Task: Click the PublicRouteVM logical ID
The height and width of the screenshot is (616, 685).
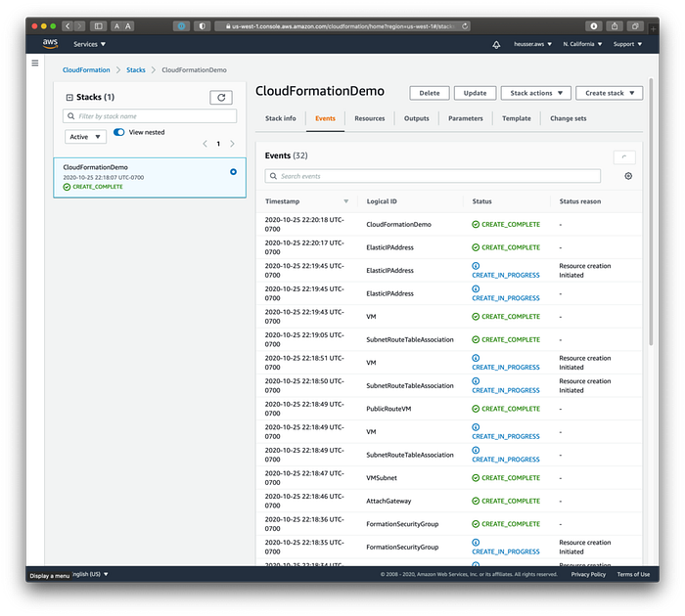Action: click(388, 409)
